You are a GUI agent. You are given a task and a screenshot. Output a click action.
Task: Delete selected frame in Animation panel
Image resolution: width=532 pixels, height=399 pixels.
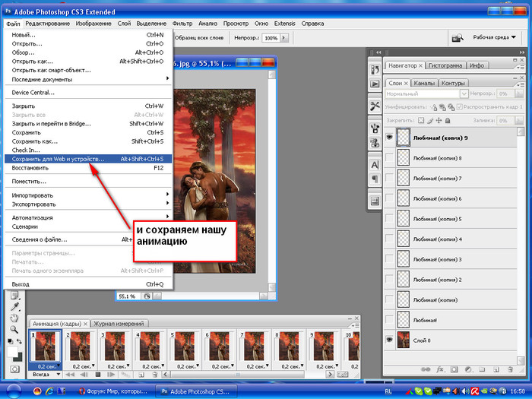coord(155,375)
